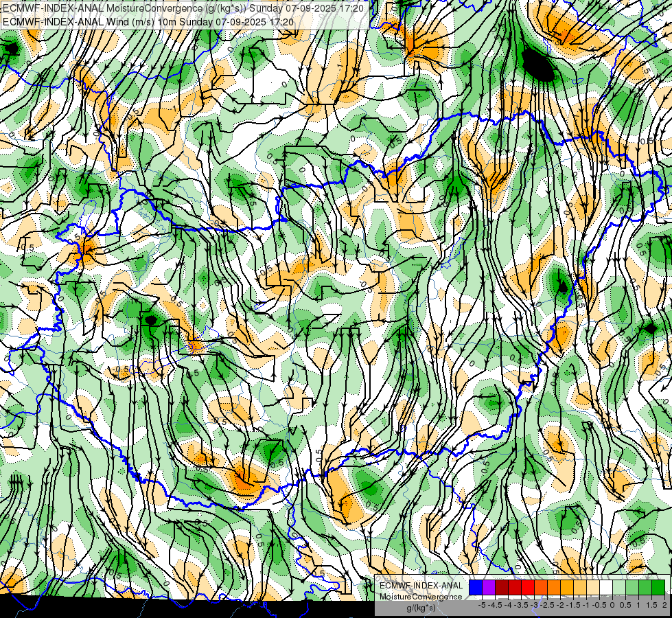The image size is (672, 618).
Task: Click the -3.5 value on the legend scale
Action: click(x=522, y=605)
